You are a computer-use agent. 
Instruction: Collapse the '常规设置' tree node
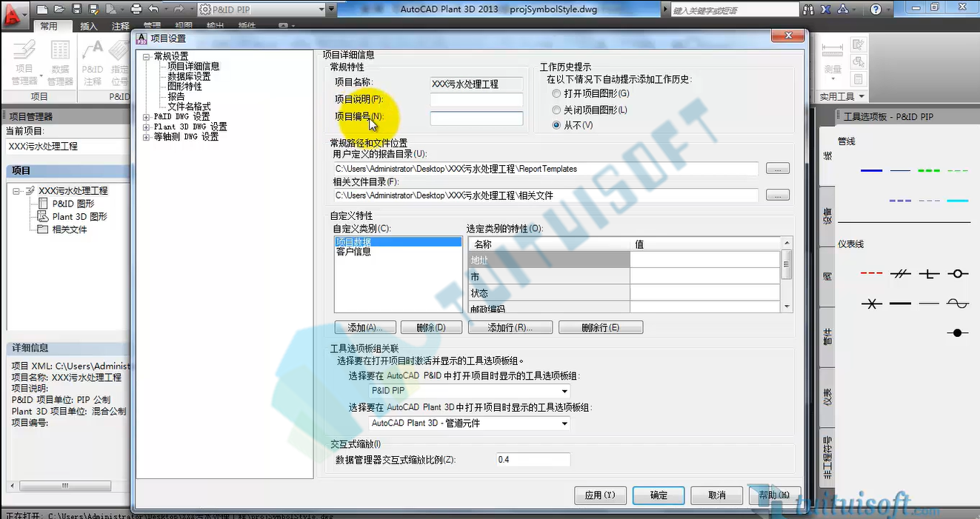coord(147,56)
